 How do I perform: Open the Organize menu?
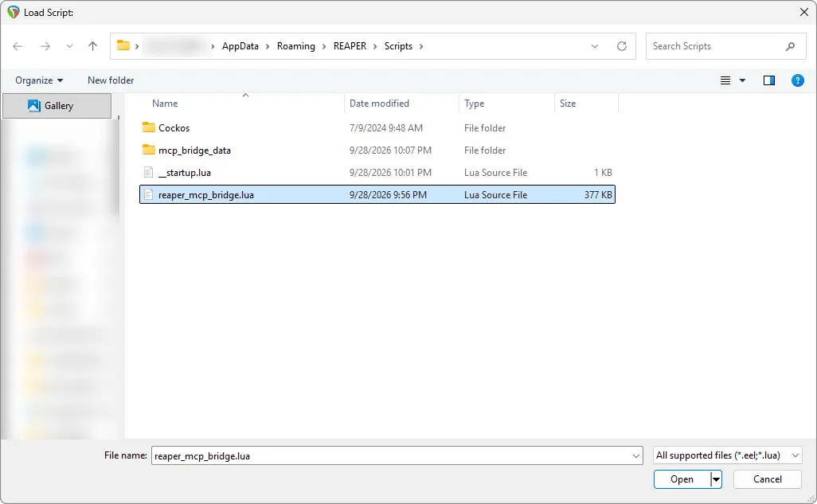[39, 80]
